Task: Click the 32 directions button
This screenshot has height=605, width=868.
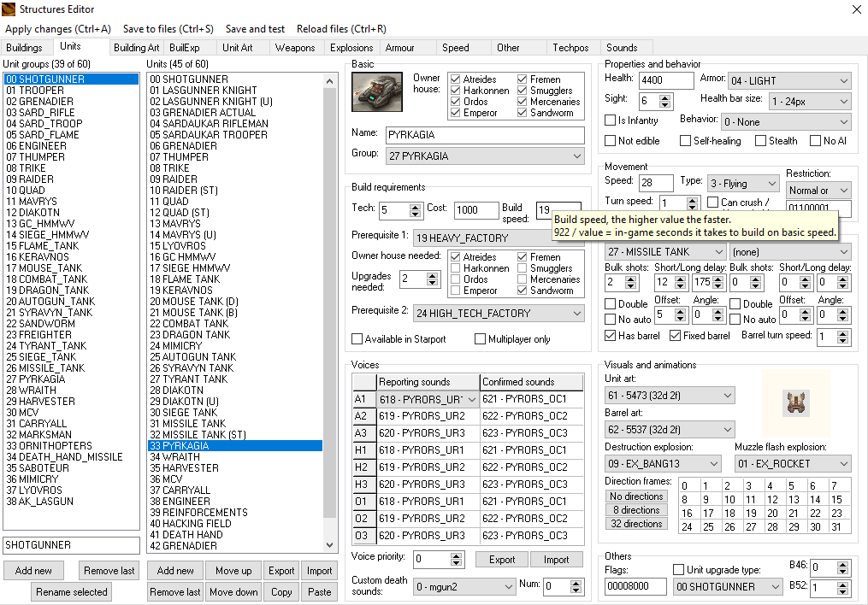Action: pos(636,524)
